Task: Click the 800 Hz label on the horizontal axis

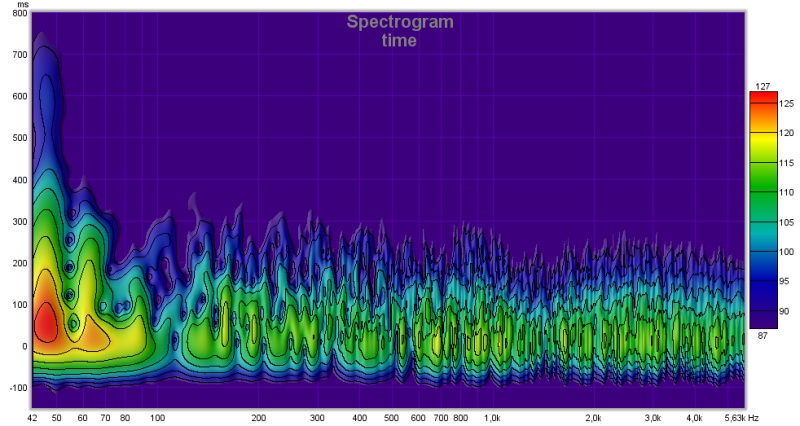Action: click(x=461, y=418)
